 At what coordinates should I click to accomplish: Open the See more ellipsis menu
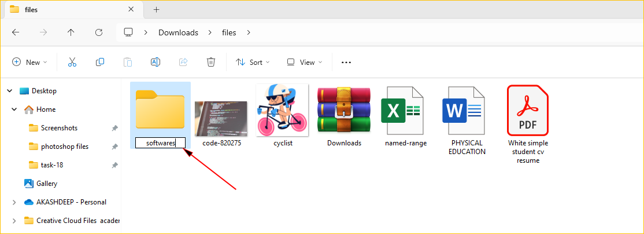(346, 62)
